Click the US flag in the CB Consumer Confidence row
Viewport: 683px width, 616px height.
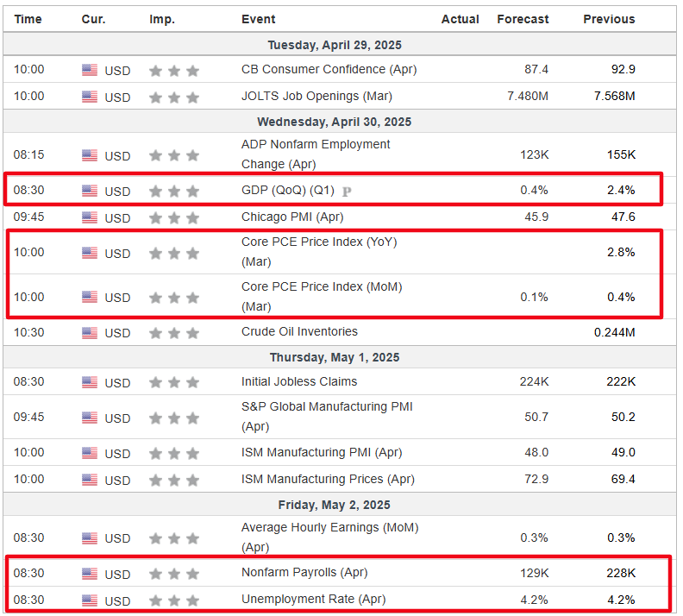point(90,71)
